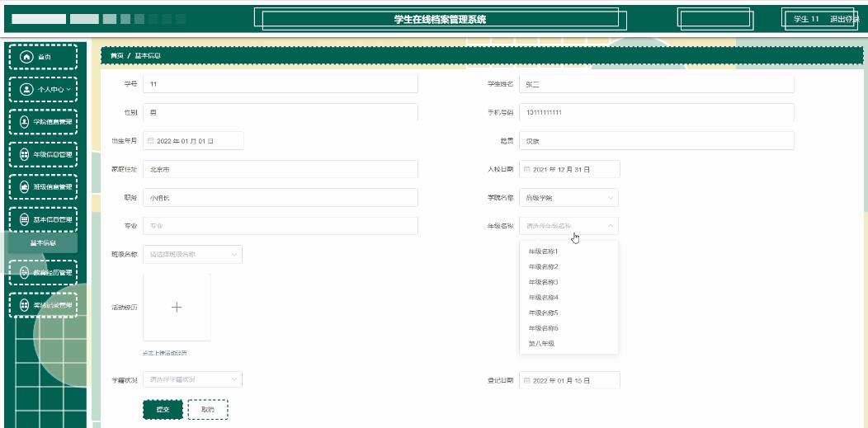The height and width of the screenshot is (428, 868).
Task: Open the 学院名称 dropdown
Action: (568, 197)
